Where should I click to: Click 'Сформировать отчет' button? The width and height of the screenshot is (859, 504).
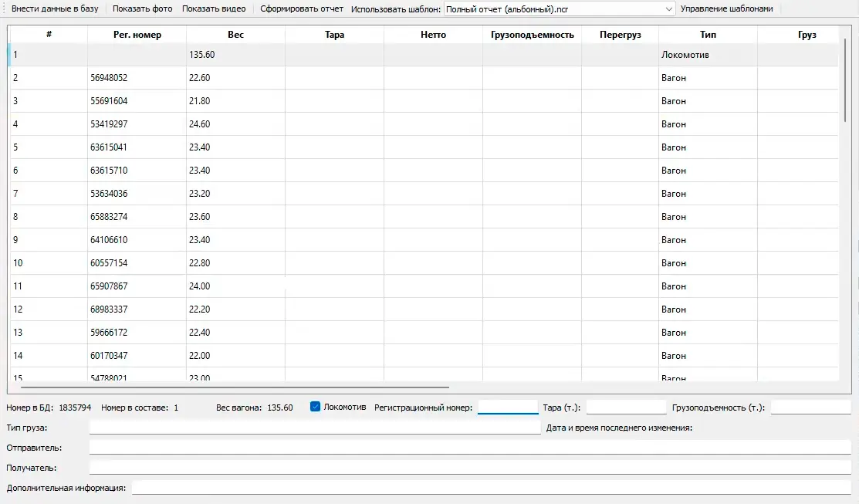[x=302, y=9]
